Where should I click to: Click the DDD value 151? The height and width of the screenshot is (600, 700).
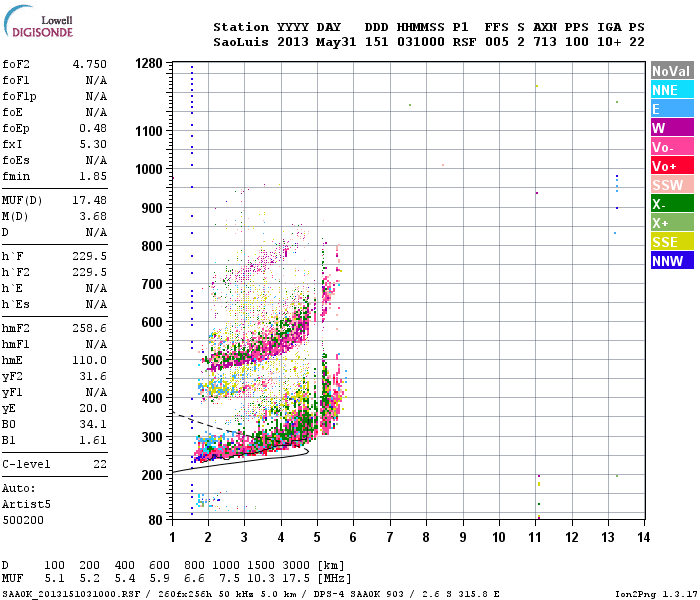(376, 42)
